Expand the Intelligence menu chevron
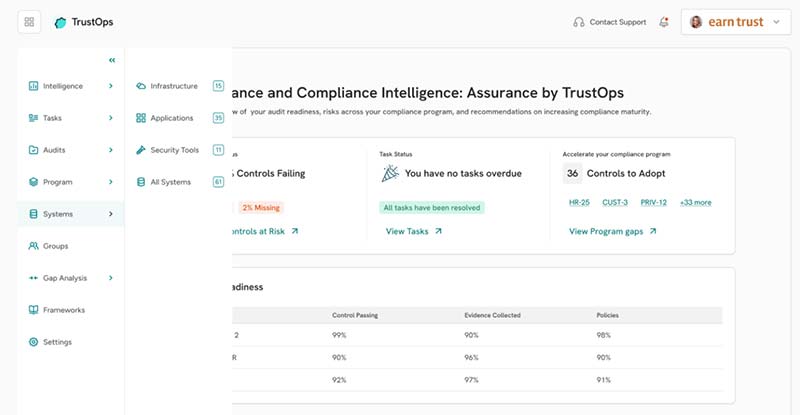Screen dimensions: 800x415 111,86
